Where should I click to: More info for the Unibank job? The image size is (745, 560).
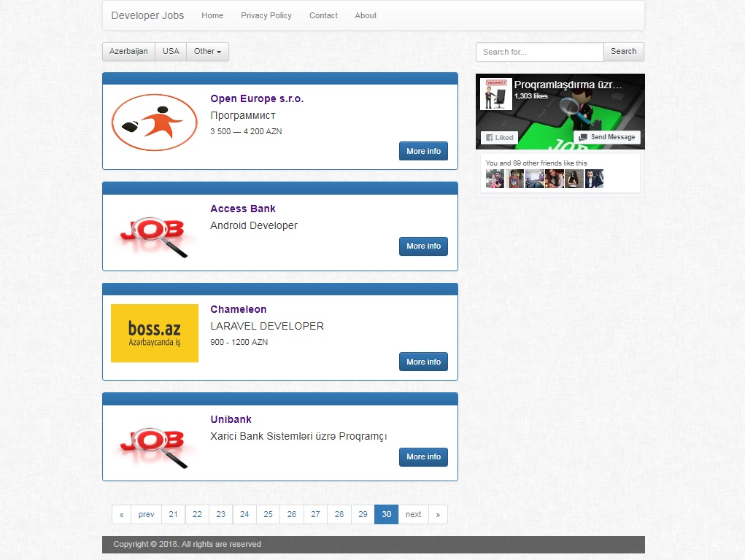click(x=423, y=456)
